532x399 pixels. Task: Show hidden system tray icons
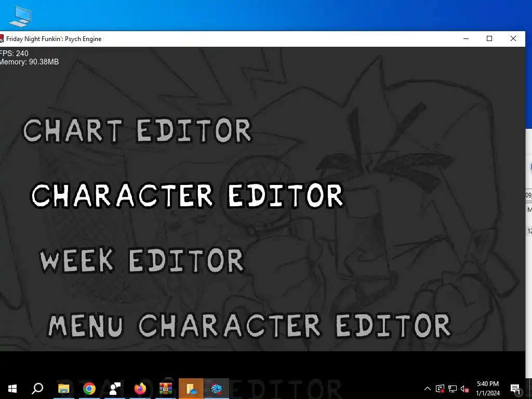click(428, 389)
